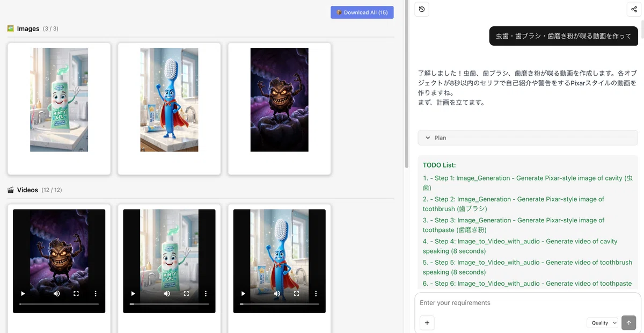Open the dark cavity monster image
This screenshot has width=644, height=333.
click(x=280, y=100)
